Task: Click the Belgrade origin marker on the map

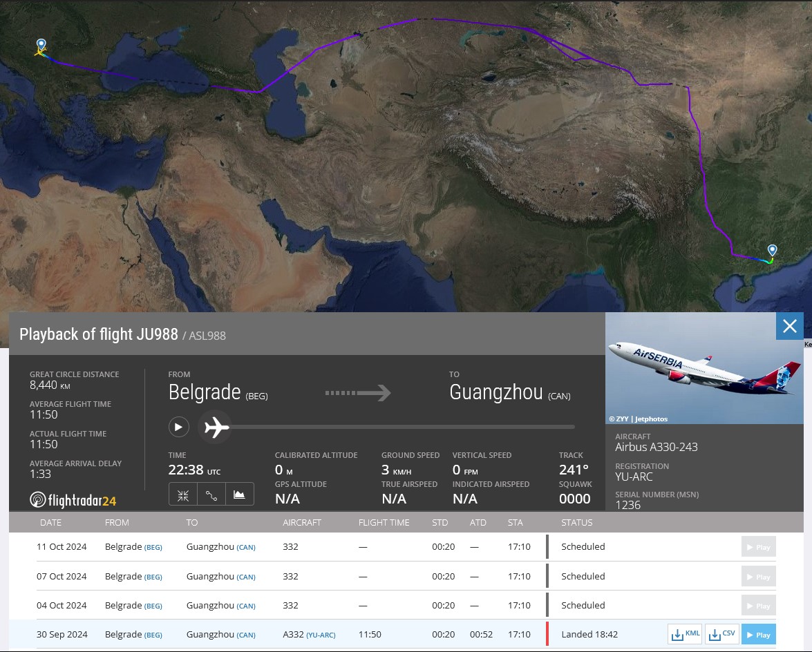Action: click(x=41, y=48)
